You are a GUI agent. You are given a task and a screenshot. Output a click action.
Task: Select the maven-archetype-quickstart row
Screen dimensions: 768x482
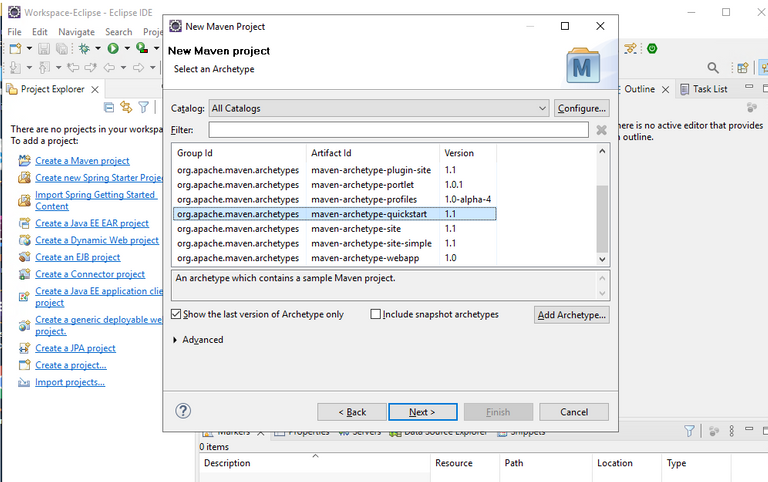[x=335, y=214]
